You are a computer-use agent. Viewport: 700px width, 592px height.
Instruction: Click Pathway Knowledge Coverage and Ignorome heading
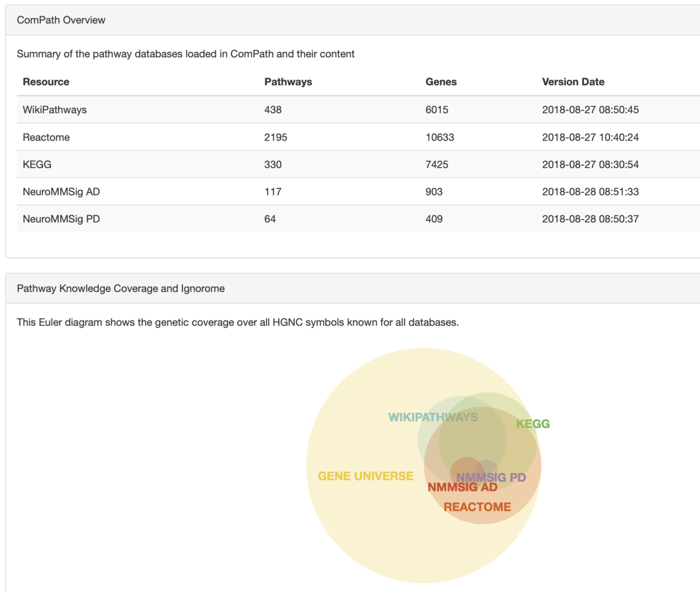click(x=121, y=288)
